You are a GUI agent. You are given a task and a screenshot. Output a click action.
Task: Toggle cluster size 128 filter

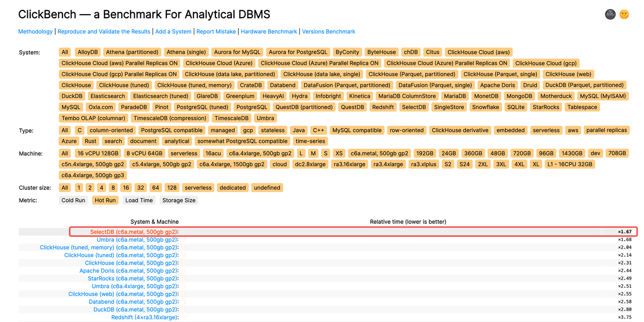[172, 188]
